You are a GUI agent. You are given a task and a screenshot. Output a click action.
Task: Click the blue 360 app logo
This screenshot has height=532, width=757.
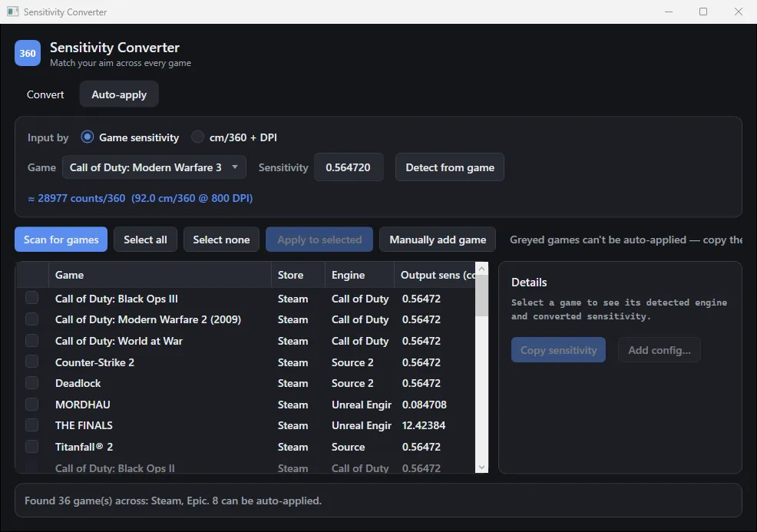click(28, 53)
